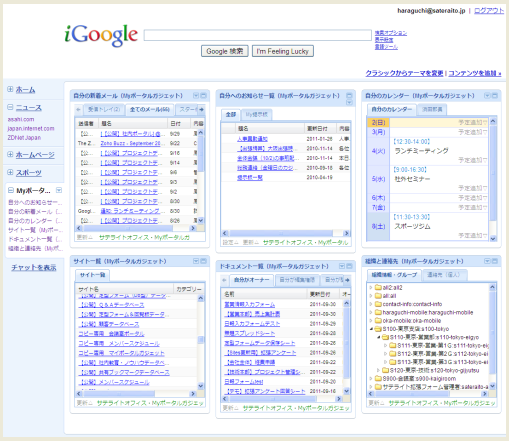
Task: Select the 組織情報・グループ tab
Action: point(394,275)
